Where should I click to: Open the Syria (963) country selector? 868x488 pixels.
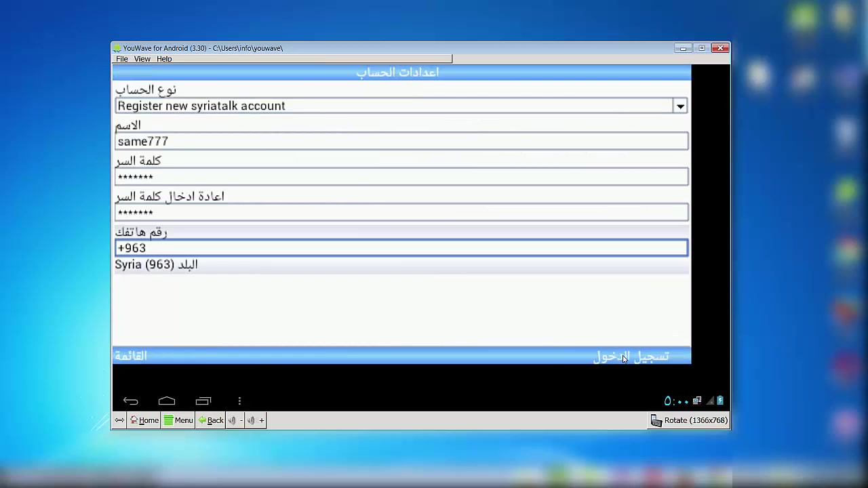coord(401,265)
